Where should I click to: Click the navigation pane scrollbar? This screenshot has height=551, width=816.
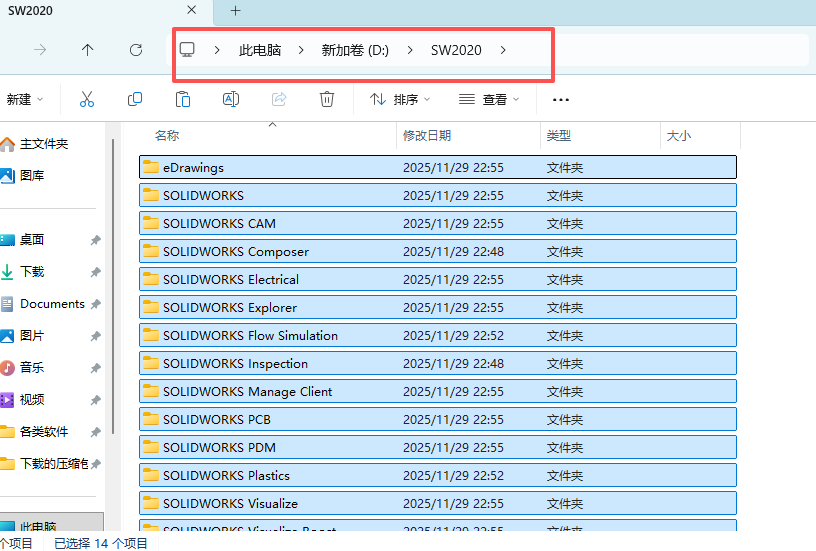coord(113,286)
